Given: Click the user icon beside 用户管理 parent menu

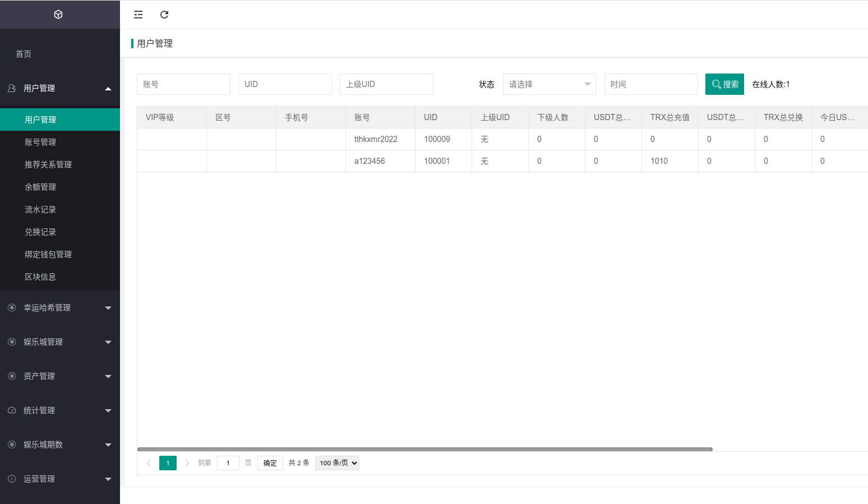Looking at the screenshot, I should [12, 88].
